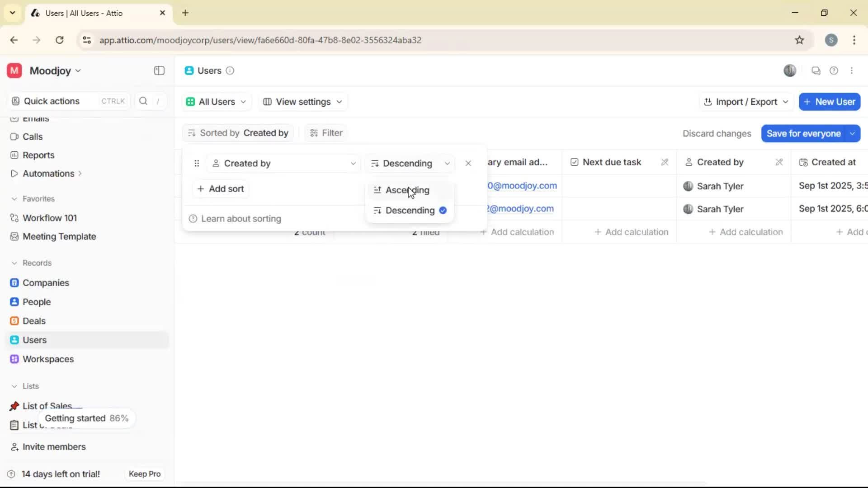Open the three-dot overflow menu icon

(x=852, y=70)
